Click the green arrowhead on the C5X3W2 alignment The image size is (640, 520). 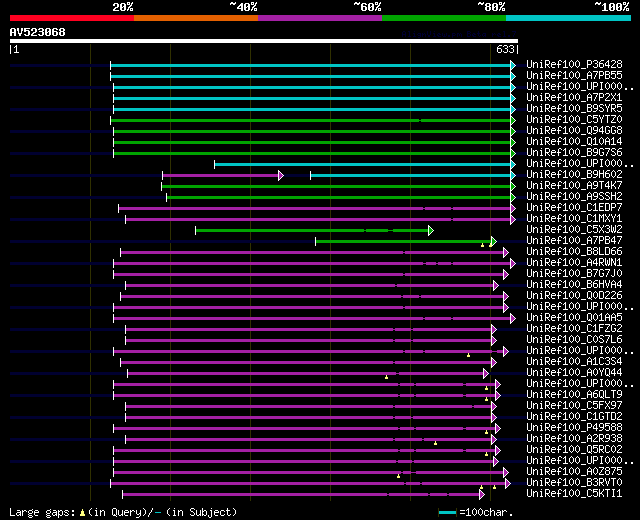431,231
